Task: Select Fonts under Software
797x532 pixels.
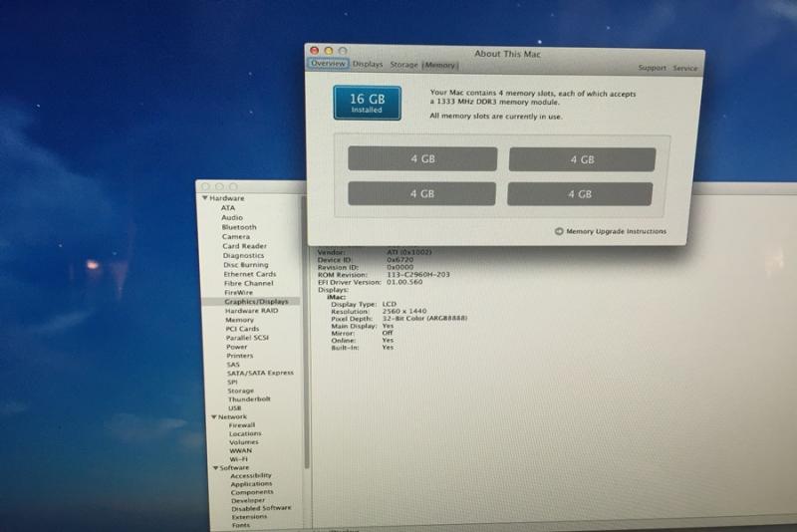Action: [241, 525]
